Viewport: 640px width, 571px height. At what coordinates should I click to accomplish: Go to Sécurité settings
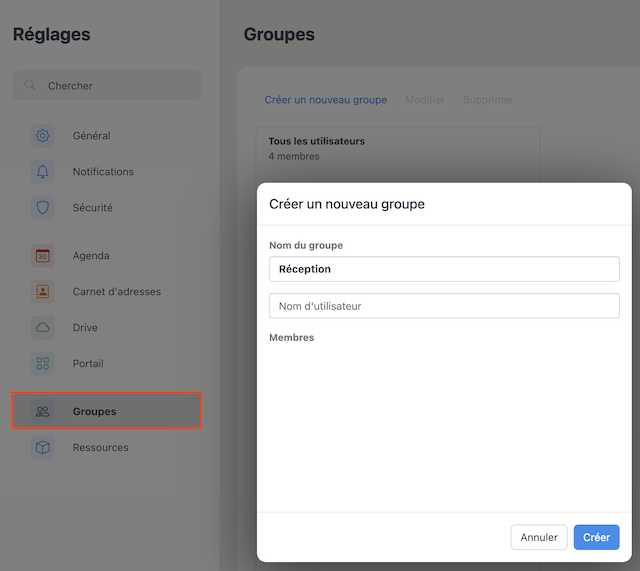pos(107,207)
